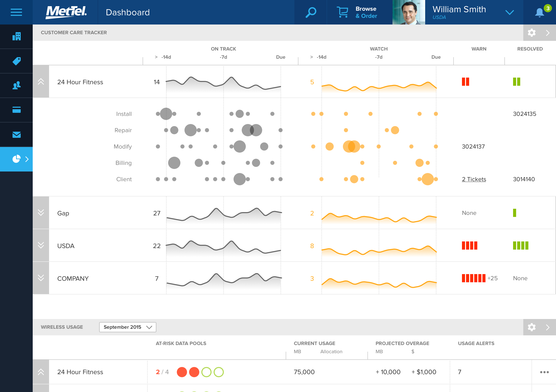Collapse the 24 Hour Fitness tracker row
The image size is (556, 392).
[x=41, y=82]
